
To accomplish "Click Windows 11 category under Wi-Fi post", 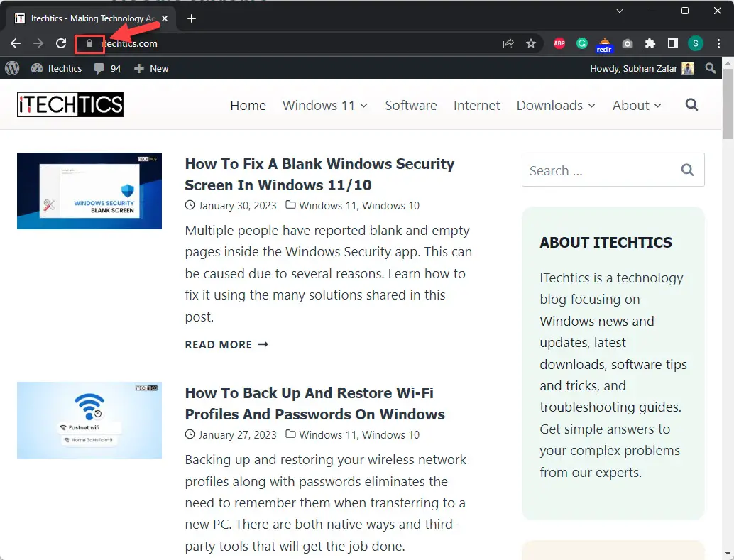I will 328,435.
